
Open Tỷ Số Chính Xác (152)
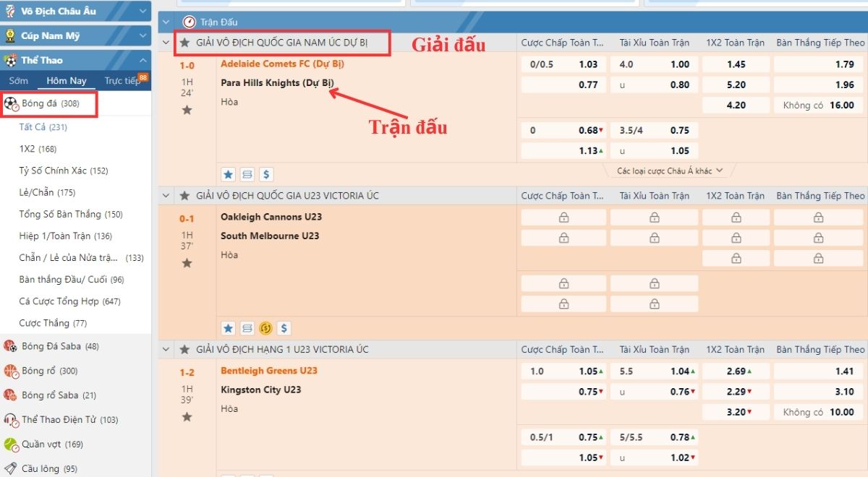[x=63, y=171]
